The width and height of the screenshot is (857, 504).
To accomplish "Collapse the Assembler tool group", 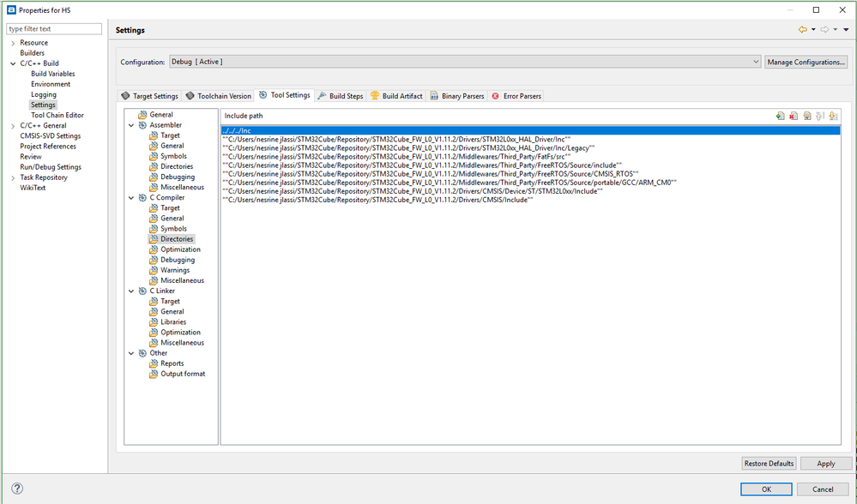I will tap(131, 125).
